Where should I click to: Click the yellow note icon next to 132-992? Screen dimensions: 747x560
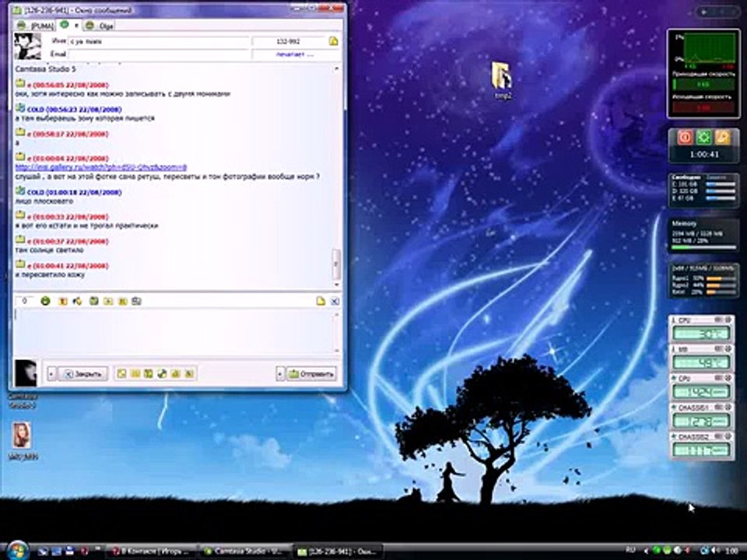[334, 41]
